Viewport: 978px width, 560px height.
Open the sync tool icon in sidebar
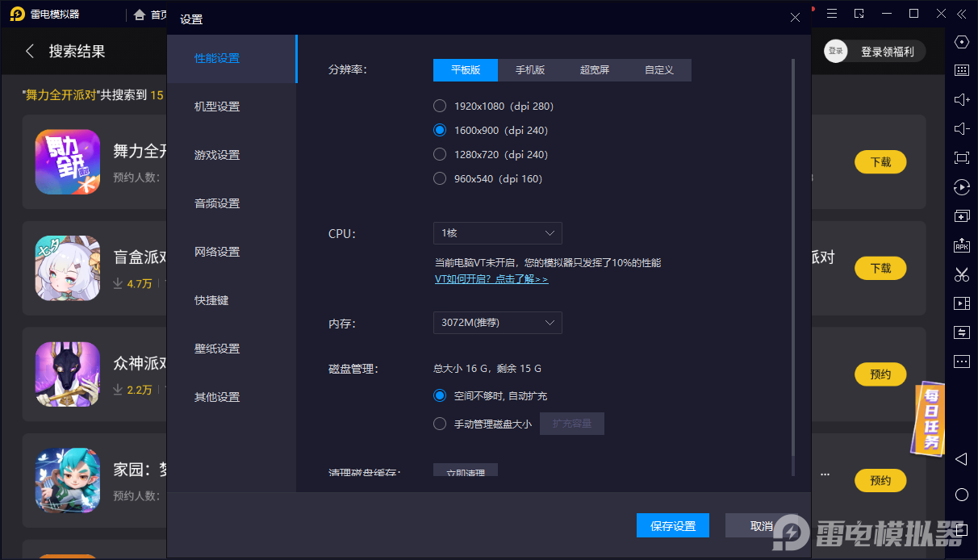pyautogui.click(x=961, y=332)
